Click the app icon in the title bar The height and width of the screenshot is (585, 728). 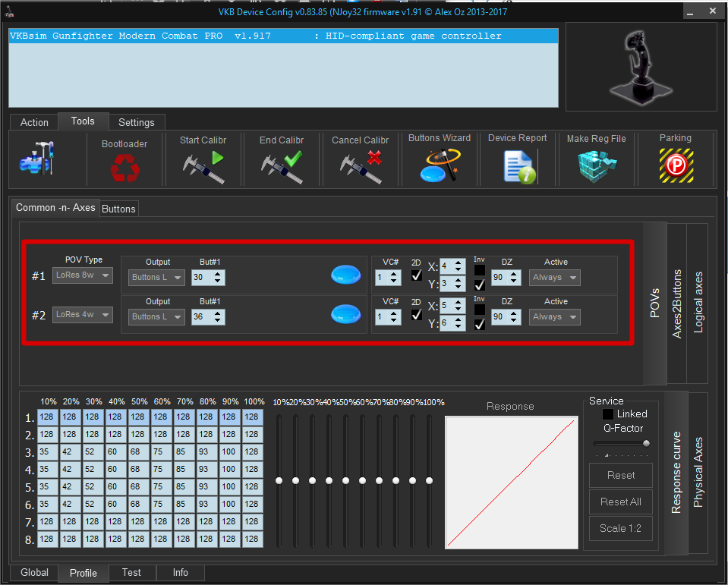click(x=8, y=11)
